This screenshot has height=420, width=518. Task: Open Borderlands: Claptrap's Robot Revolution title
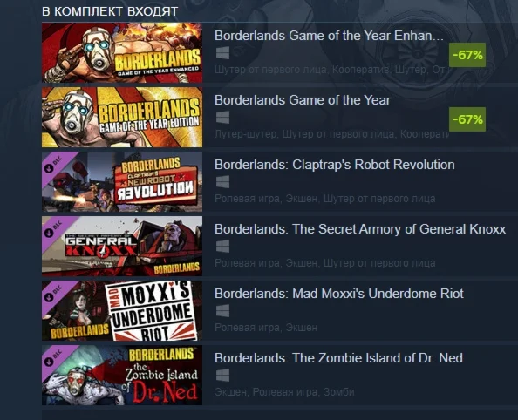(335, 165)
